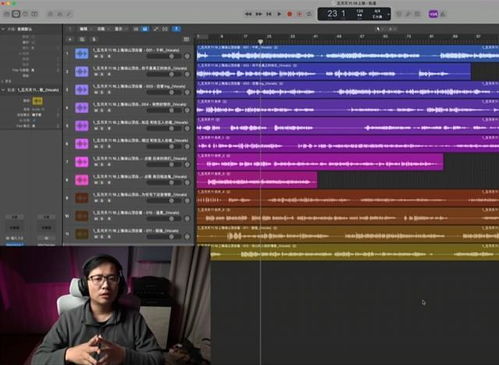The width and height of the screenshot is (499, 365).
Task: Jump to project start using Go to Beginning
Action: coord(269,14)
